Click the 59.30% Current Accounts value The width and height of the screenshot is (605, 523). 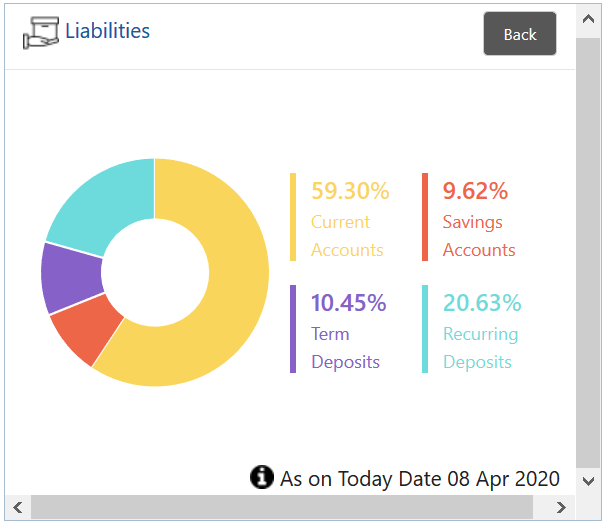(x=350, y=191)
